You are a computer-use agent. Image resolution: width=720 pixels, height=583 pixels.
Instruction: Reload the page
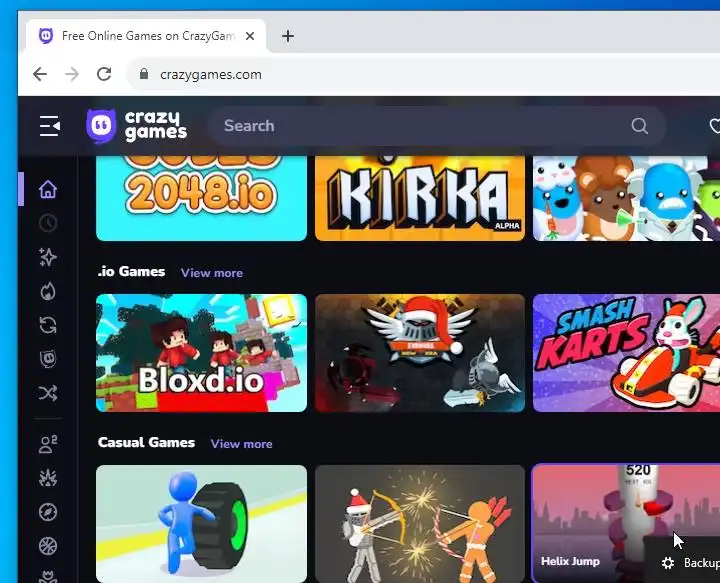pos(104,74)
